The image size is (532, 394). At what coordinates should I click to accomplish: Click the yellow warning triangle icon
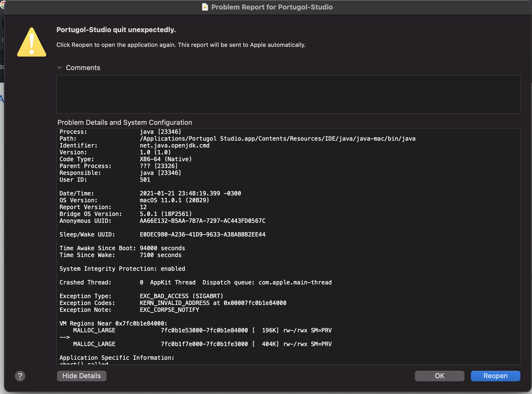pos(32,42)
